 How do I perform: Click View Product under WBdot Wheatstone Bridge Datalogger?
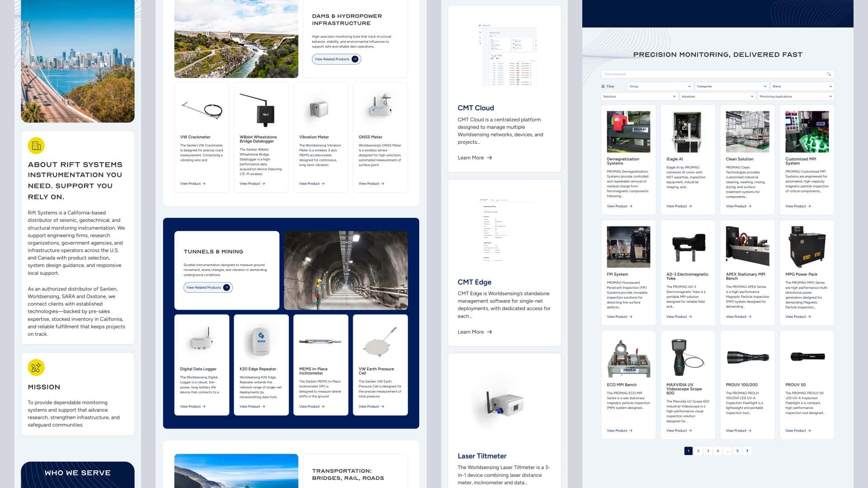(252, 183)
